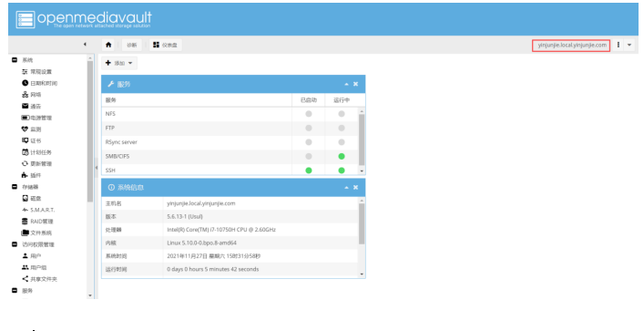644x331 pixels.
Task: Collapse the 存储器 (Storage) tree group
Action: [15, 187]
